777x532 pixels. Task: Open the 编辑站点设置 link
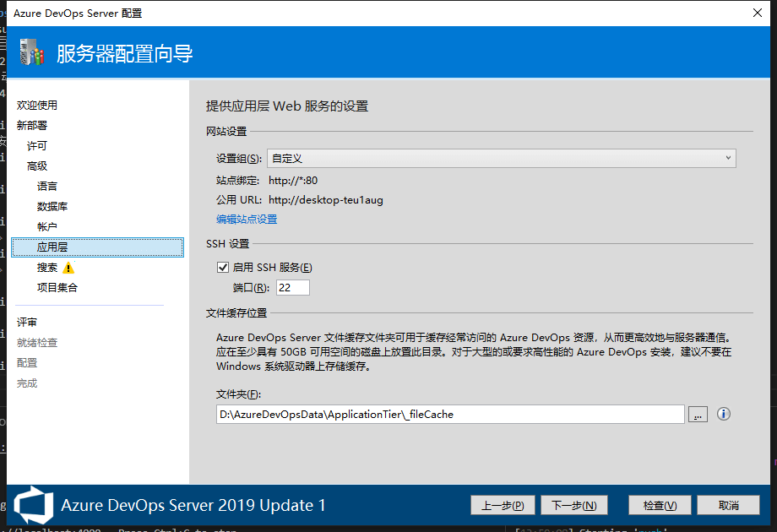tap(247, 220)
